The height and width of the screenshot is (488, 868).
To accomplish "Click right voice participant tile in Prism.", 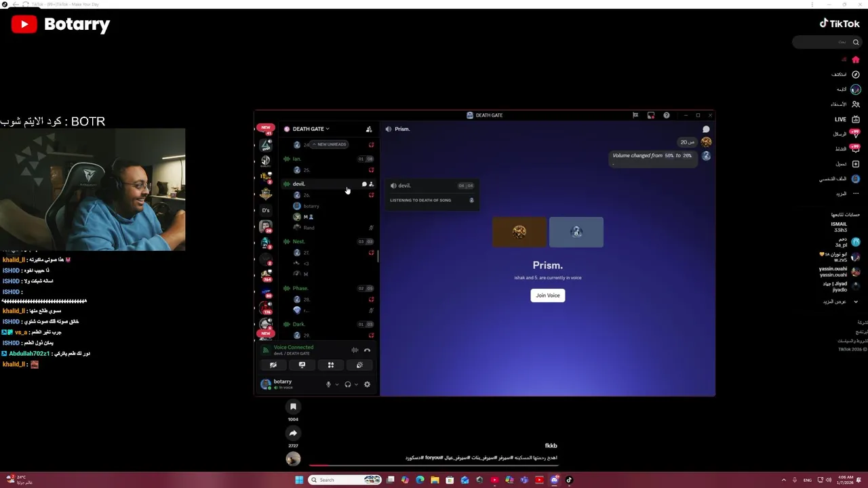I will [576, 232].
